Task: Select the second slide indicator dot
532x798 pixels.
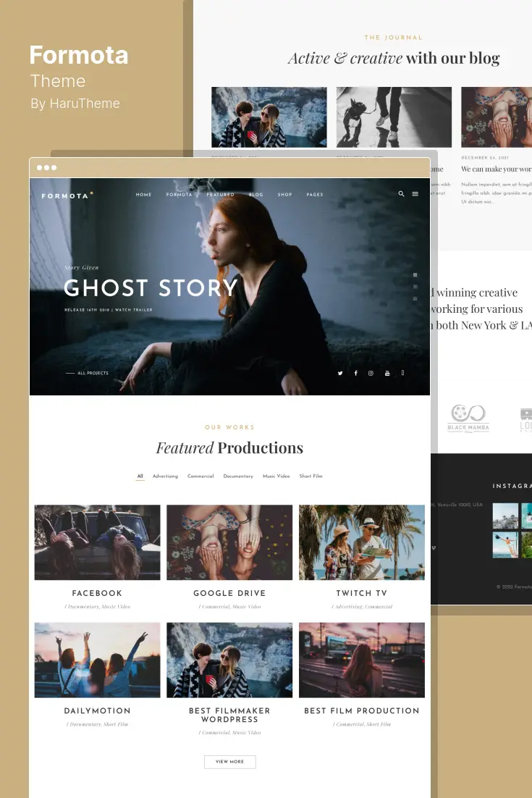Action: (415, 287)
